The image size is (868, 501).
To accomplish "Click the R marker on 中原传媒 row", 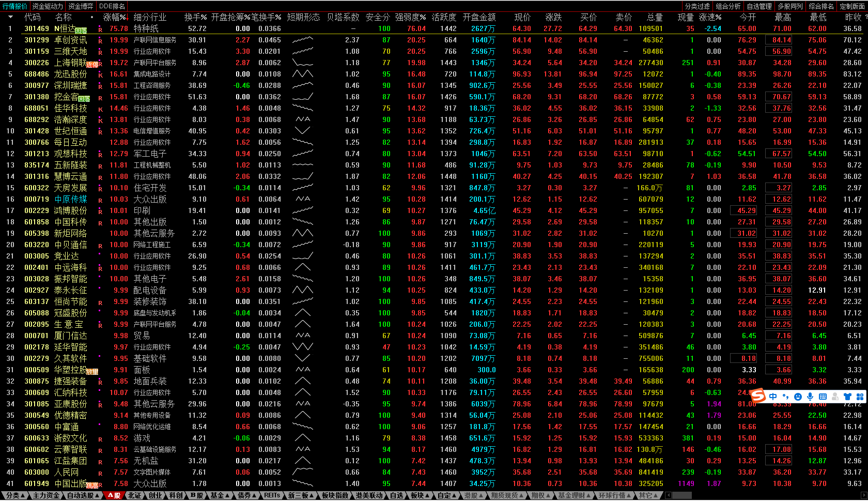I will coord(100,200).
